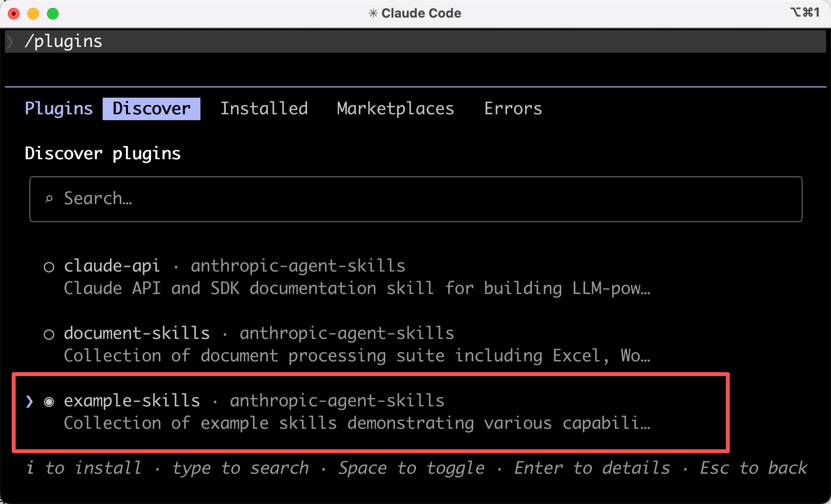Select the highlighted Discover tab

[x=152, y=108]
